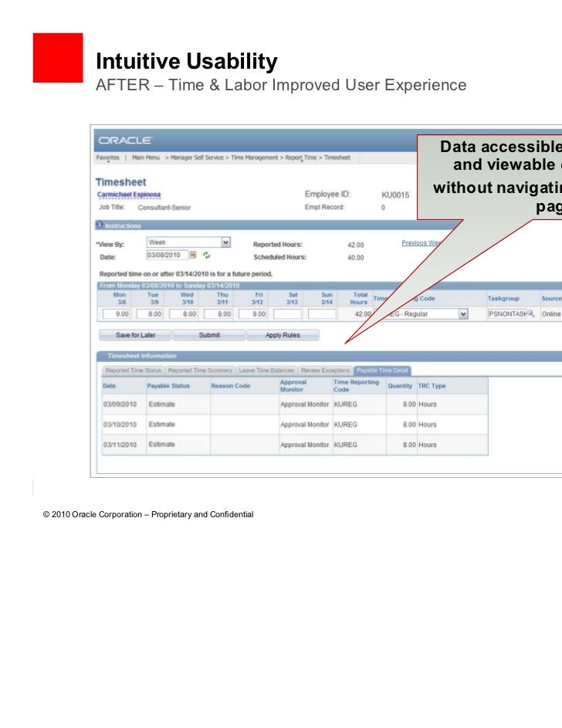Select Timesheet breadcrumb item
562x728 pixels.
pos(337,157)
